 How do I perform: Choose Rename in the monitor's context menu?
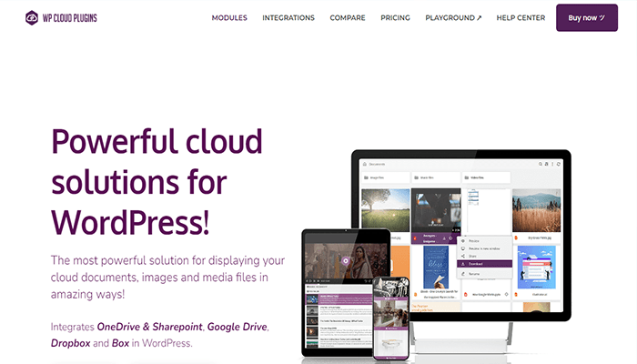tap(484, 274)
